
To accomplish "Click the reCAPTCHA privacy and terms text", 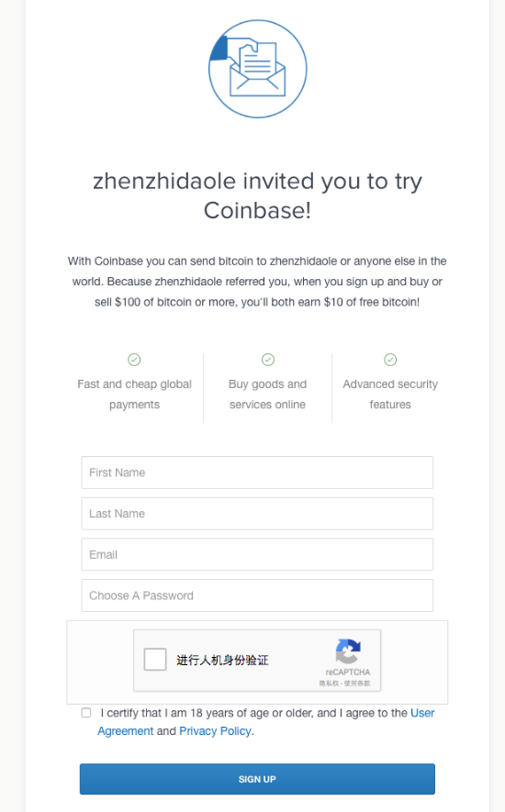I will [345, 684].
